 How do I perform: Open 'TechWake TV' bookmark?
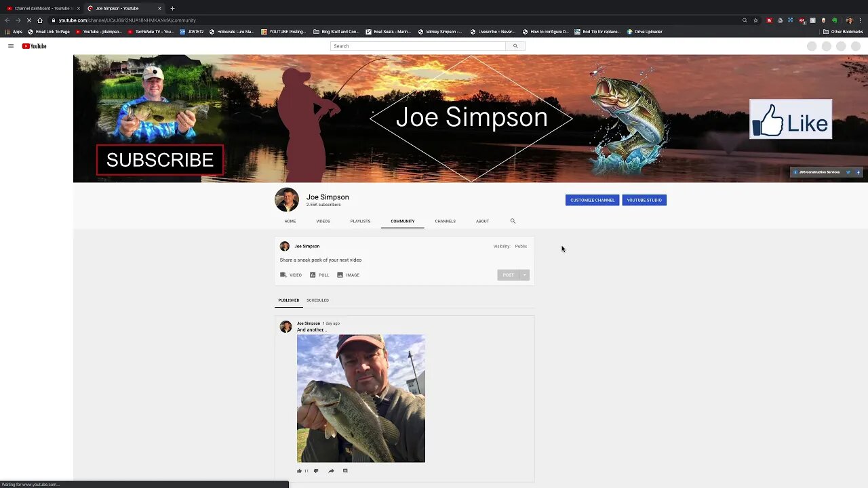pos(151,32)
